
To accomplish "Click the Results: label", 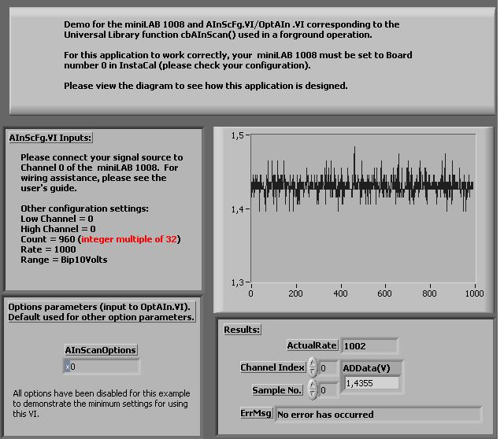I will [x=242, y=330].
